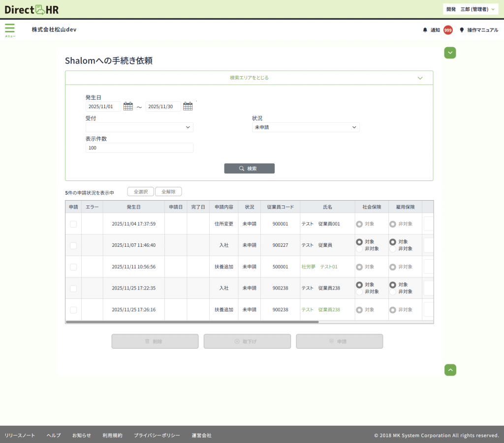
Task: Click the green scroll-up arrow button
Action: click(x=450, y=370)
